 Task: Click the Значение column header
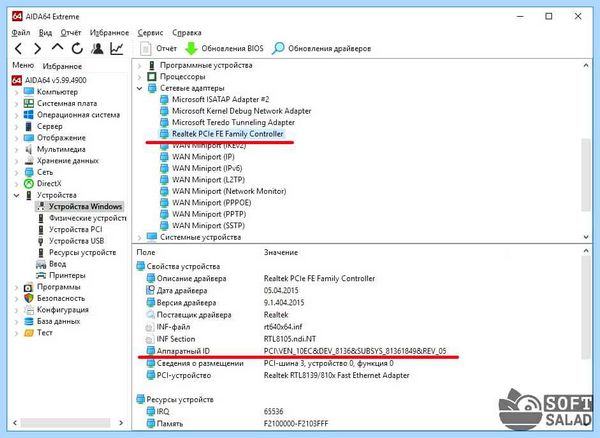(281, 252)
